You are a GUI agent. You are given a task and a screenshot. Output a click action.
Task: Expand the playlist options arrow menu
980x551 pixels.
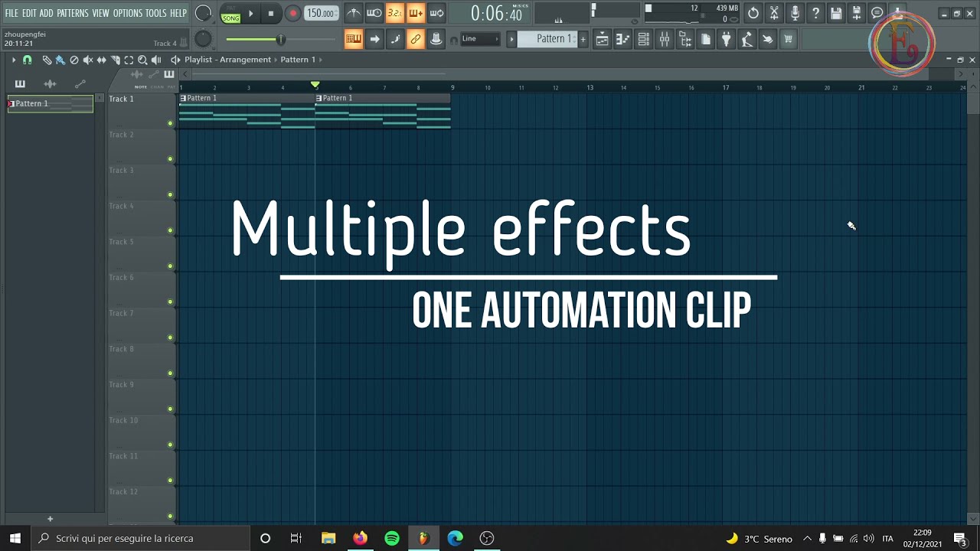pos(13,60)
